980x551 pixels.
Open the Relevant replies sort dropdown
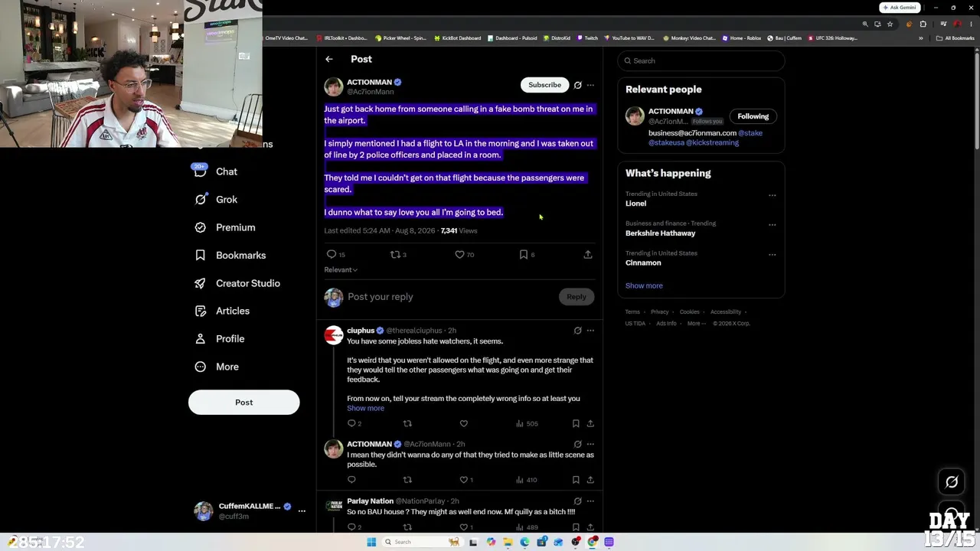click(341, 270)
